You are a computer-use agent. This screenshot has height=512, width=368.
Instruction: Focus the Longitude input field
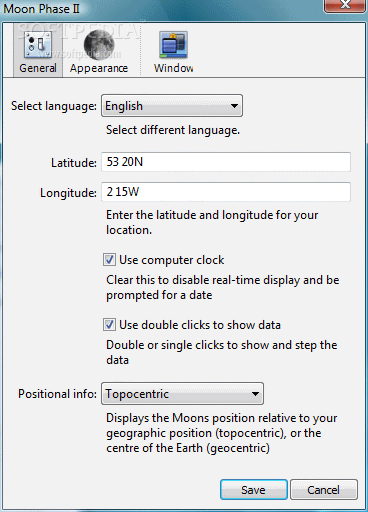(226, 192)
